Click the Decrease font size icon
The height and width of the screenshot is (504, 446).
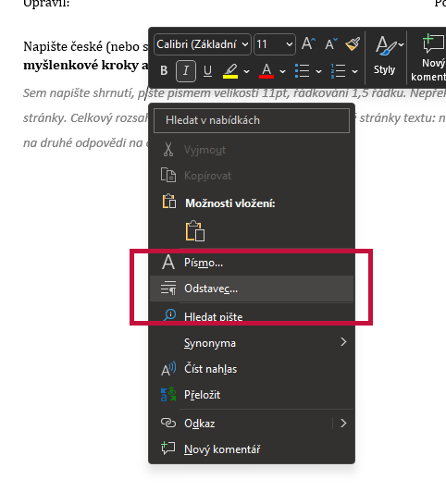(x=331, y=44)
